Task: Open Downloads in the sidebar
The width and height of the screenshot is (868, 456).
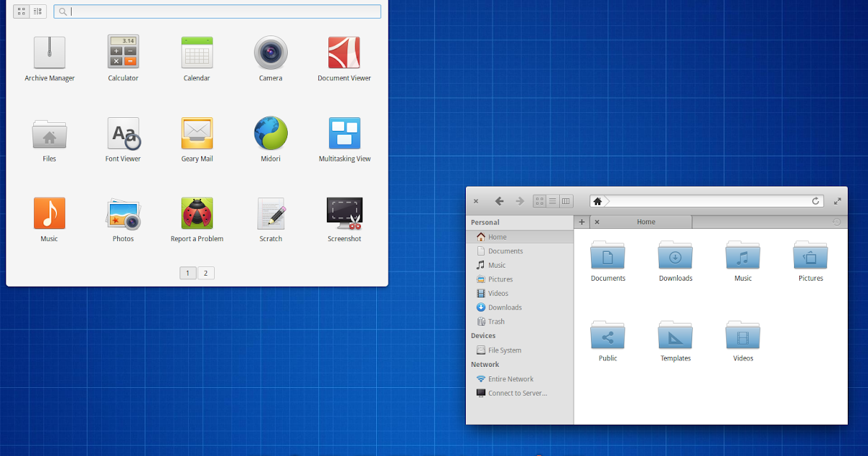Action: pyautogui.click(x=519, y=308)
